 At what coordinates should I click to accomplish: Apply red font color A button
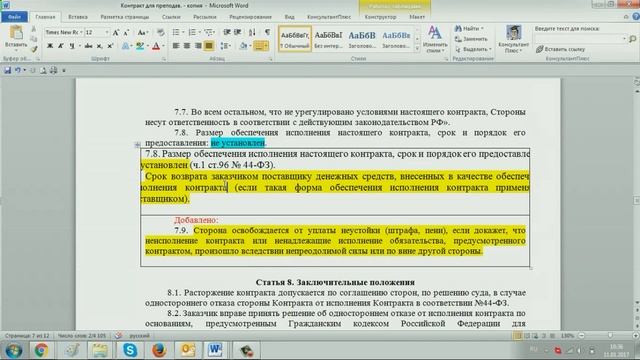(156, 46)
